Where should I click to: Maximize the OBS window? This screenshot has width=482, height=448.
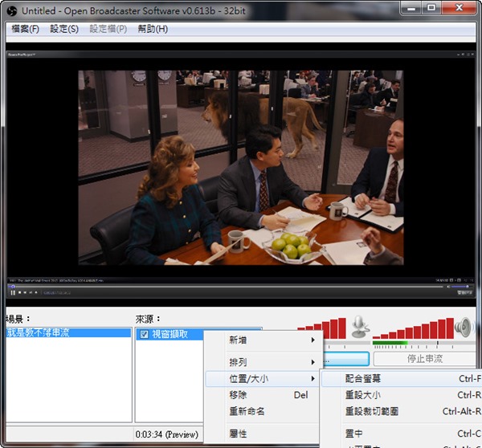click(x=431, y=8)
